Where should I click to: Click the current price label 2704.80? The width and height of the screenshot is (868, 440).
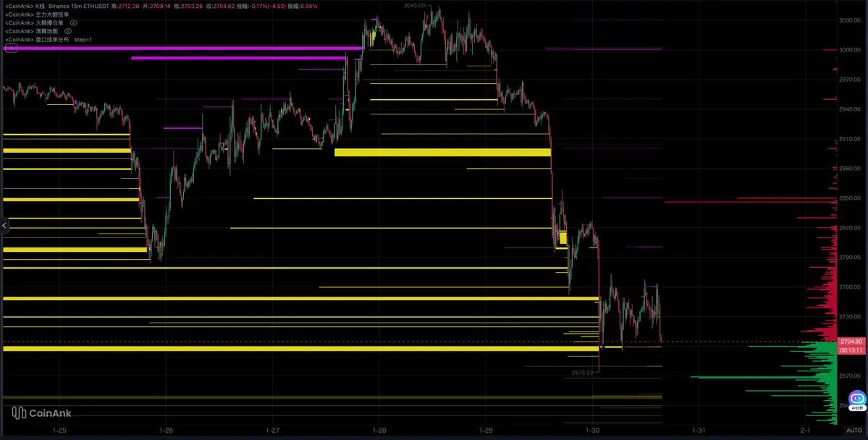[853, 342]
